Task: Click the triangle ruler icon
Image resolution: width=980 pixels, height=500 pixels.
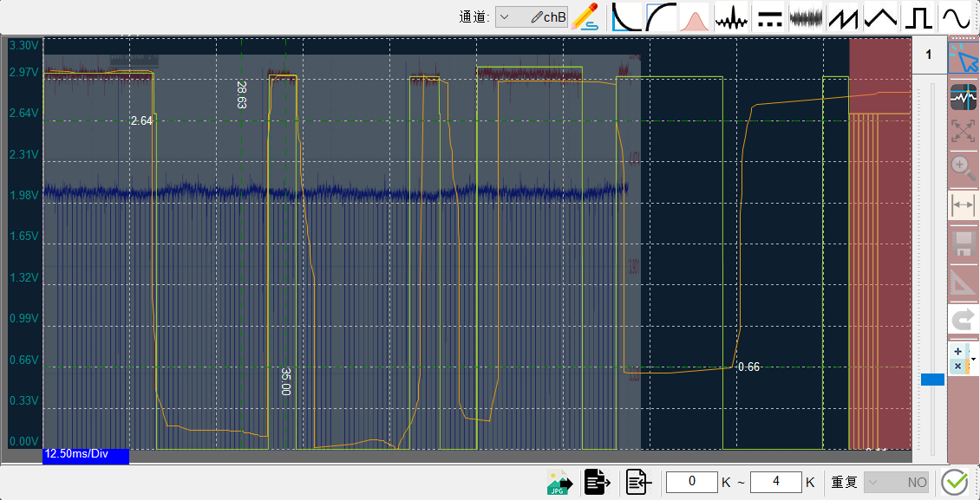Action: click(x=964, y=282)
